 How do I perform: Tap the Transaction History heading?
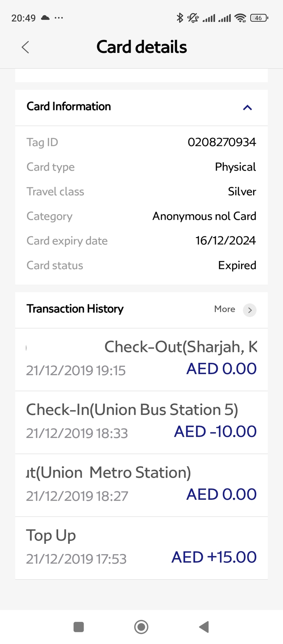point(75,309)
